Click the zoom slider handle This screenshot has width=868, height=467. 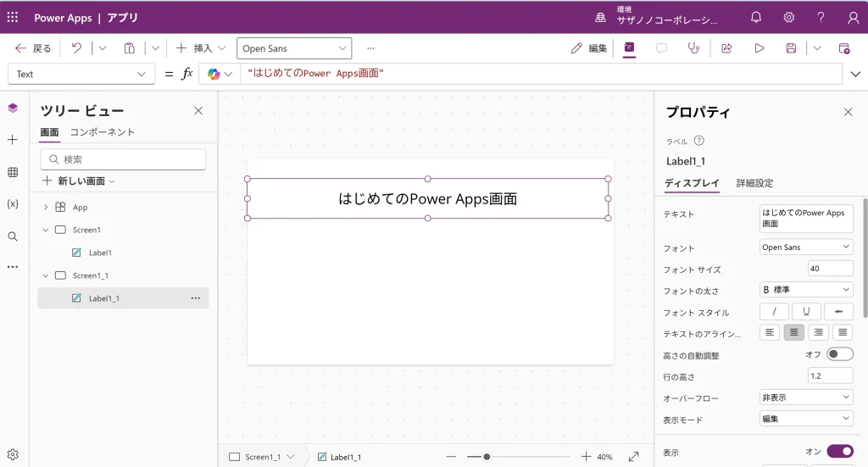(487, 457)
